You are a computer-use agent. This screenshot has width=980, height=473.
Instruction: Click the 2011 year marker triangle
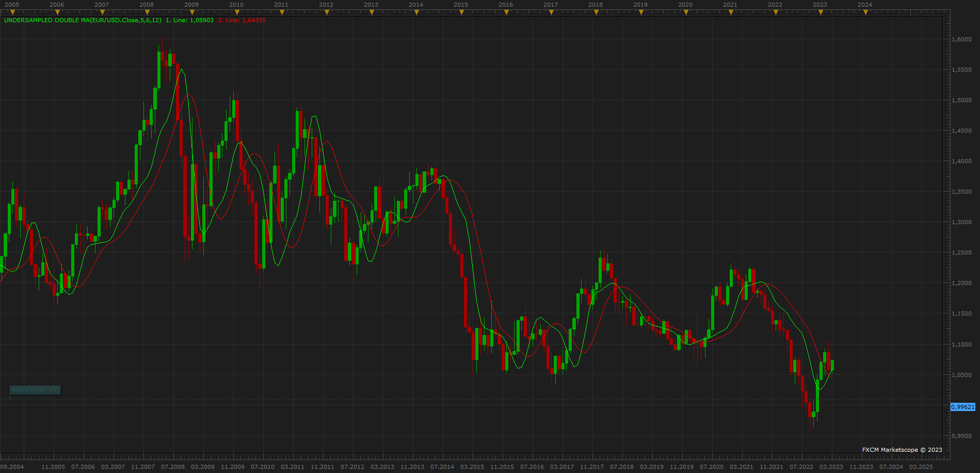point(282,12)
